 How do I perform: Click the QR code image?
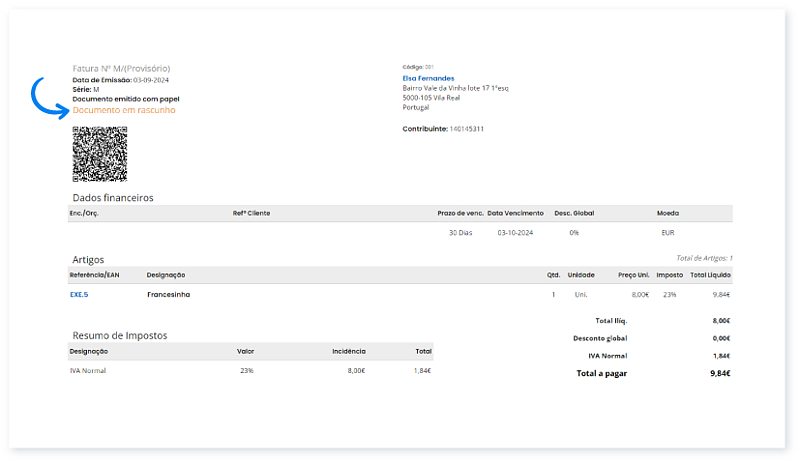(100, 153)
